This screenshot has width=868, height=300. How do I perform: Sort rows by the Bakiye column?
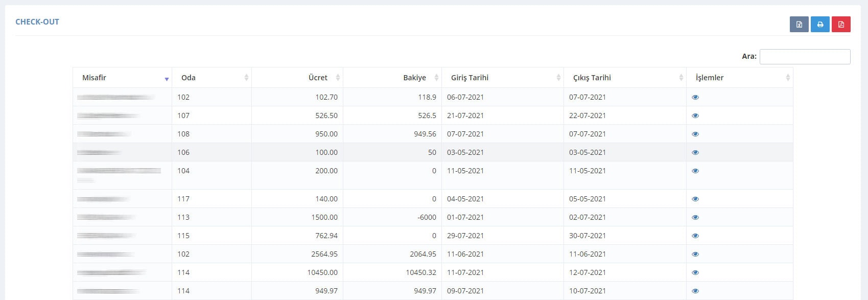[x=392, y=78]
